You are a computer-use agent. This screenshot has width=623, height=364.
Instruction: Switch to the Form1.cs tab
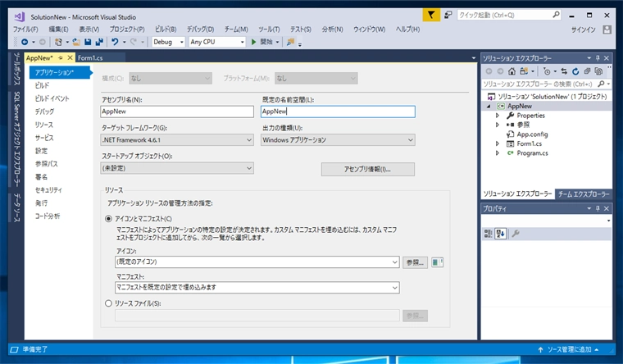pos(90,58)
